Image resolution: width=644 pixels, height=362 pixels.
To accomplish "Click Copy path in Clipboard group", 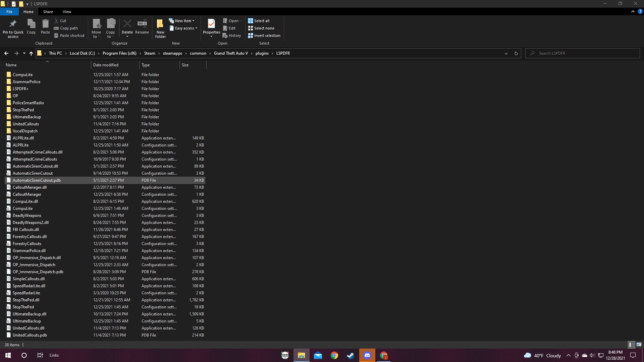I will [x=68, y=28].
